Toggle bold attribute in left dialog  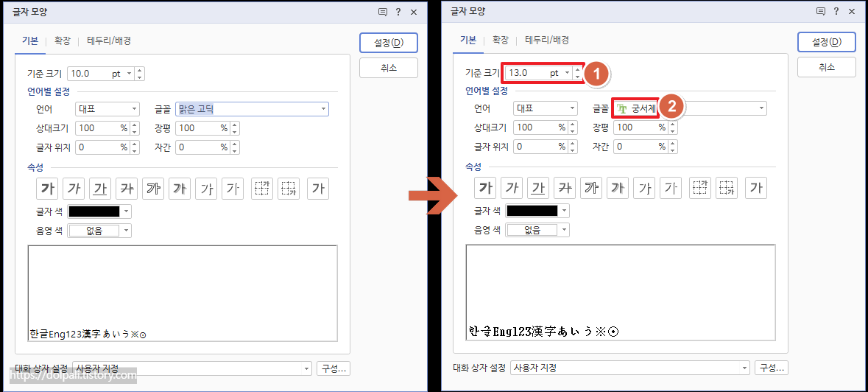pos(46,188)
